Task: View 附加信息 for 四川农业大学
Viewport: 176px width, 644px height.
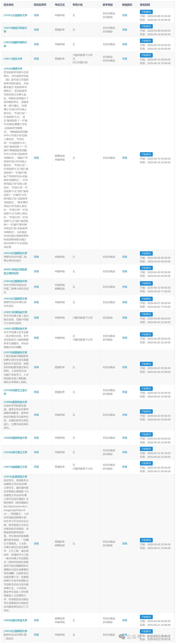Action: pos(125,620)
